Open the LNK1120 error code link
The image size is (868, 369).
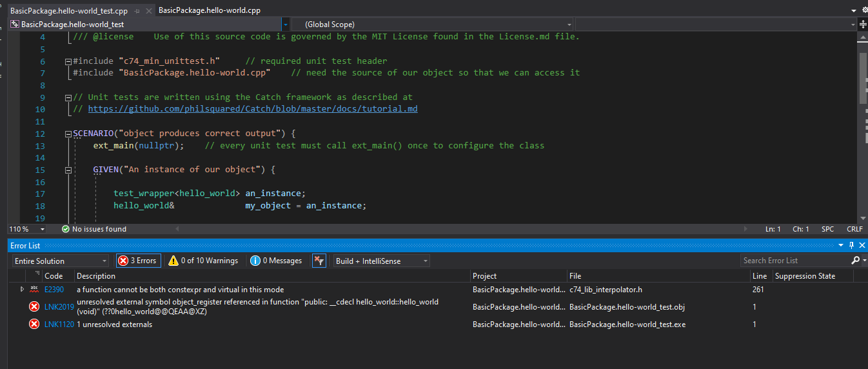point(59,324)
